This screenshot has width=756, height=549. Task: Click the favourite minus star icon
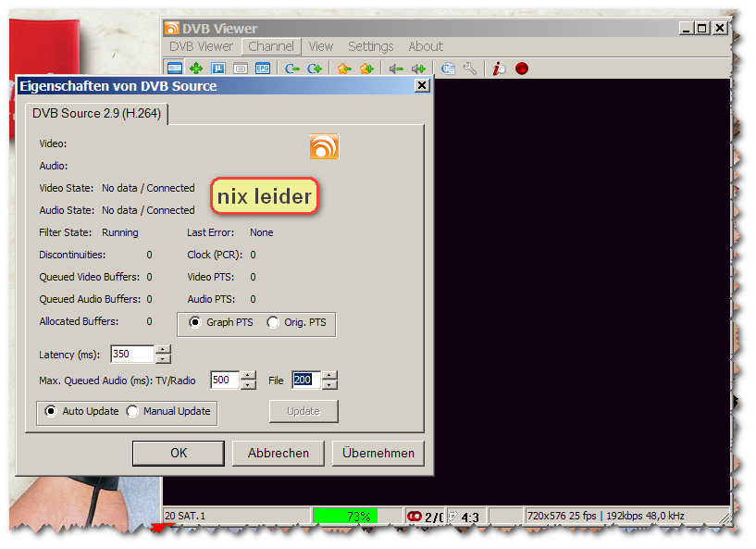pyautogui.click(x=344, y=69)
